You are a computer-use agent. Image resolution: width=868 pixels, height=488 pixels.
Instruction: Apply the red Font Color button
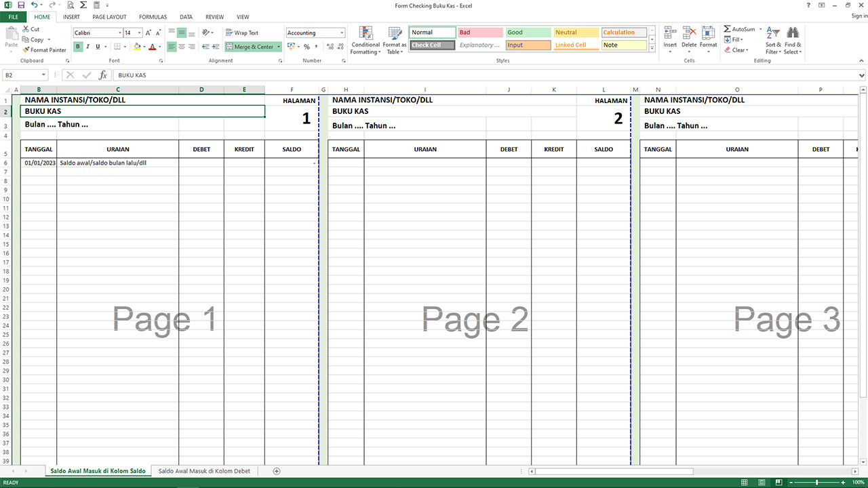[151, 47]
